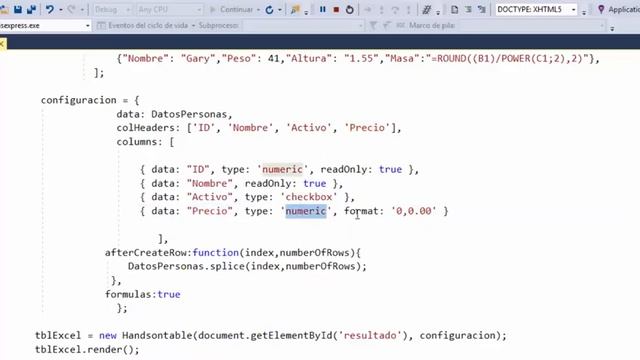Open the undo history dropdown arrow

click(60, 9)
